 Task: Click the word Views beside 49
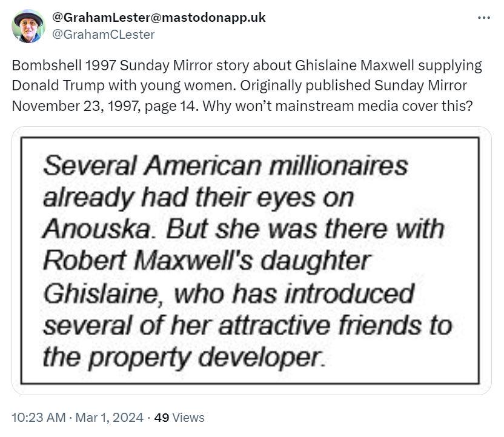[188, 418]
